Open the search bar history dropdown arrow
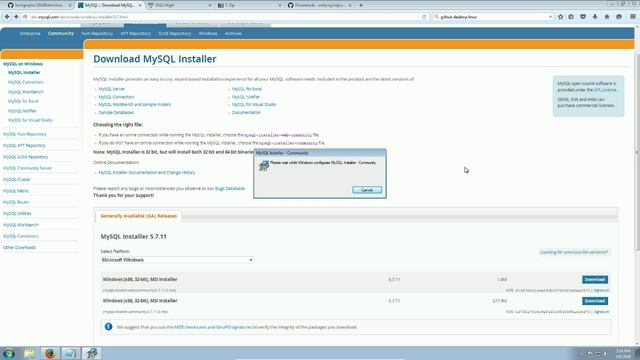Image resolution: width=640 pixels, height=360 pixels. [x=550, y=17]
